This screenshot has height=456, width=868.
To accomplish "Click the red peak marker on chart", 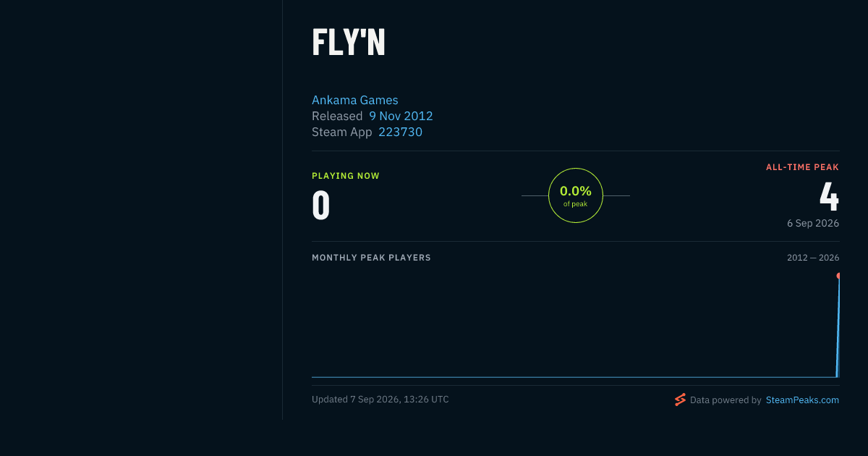I will coord(838,276).
